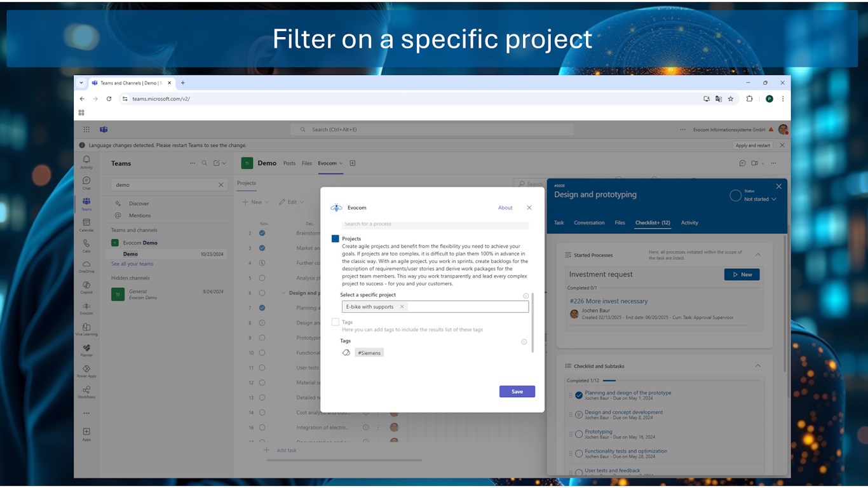Toggle completion circle for Planning and design of the prototype

pos(579,395)
